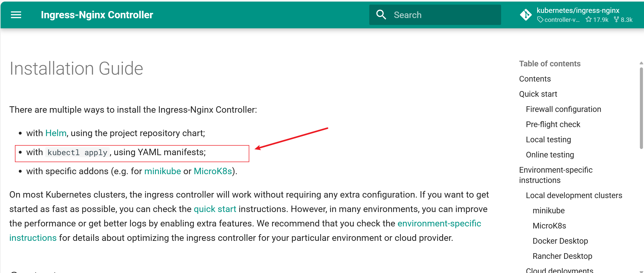Click the GitHub stars icon

[588, 19]
